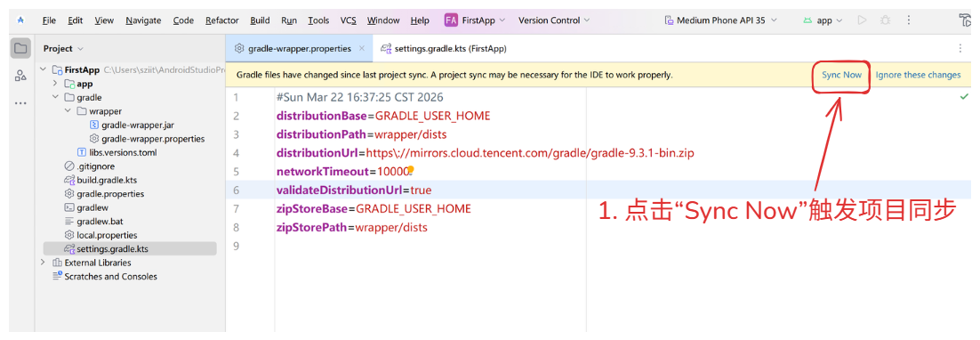Open the Run menu

(289, 20)
